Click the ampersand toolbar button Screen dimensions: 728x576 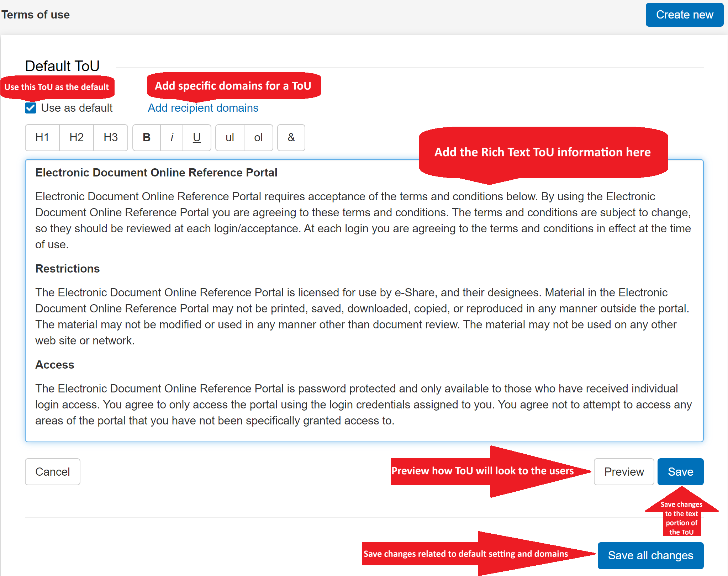[291, 138]
